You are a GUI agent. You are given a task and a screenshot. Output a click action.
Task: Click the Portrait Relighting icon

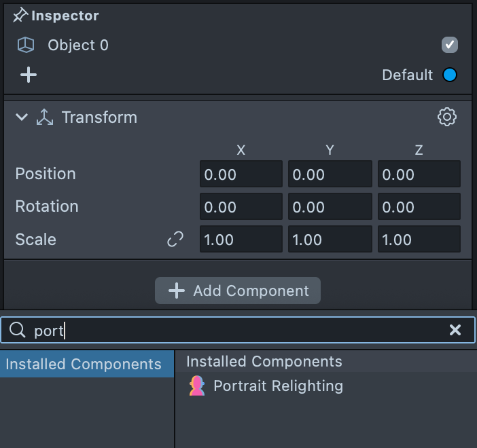pyautogui.click(x=197, y=386)
